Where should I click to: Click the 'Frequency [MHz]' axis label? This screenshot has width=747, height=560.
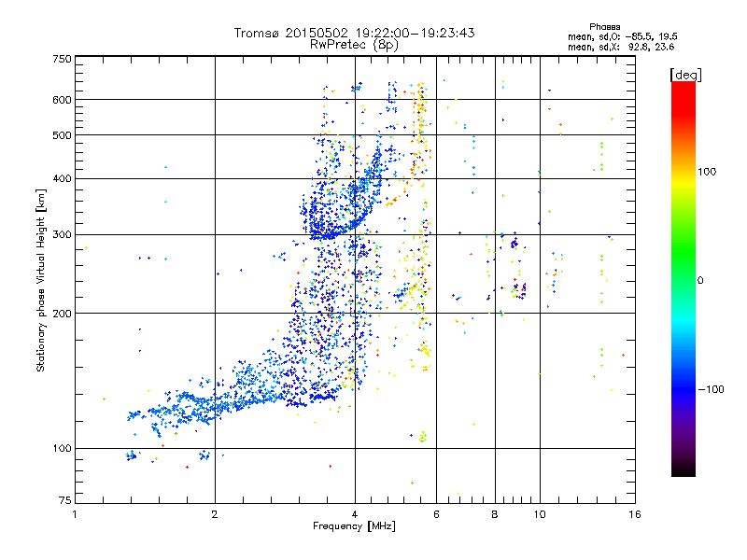click(354, 526)
